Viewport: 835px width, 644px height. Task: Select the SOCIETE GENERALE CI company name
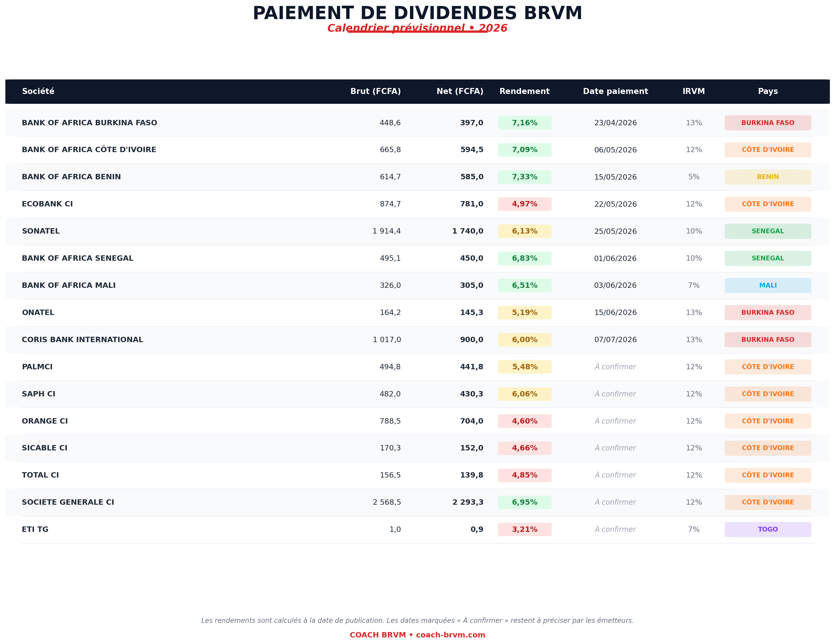68,502
